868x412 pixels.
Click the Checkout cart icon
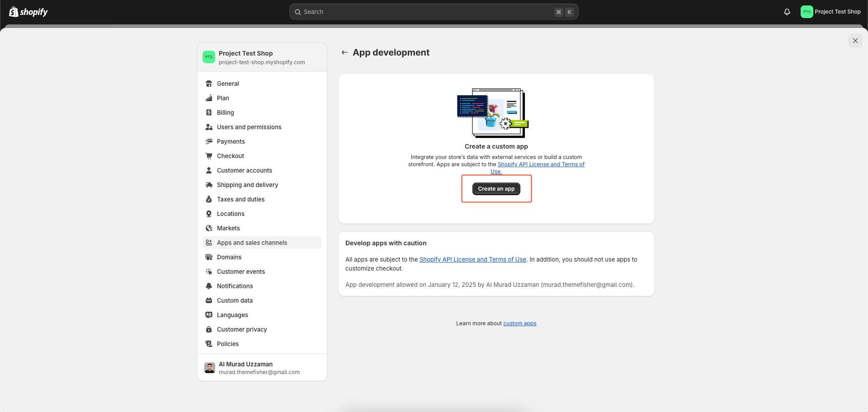(x=209, y=156)
